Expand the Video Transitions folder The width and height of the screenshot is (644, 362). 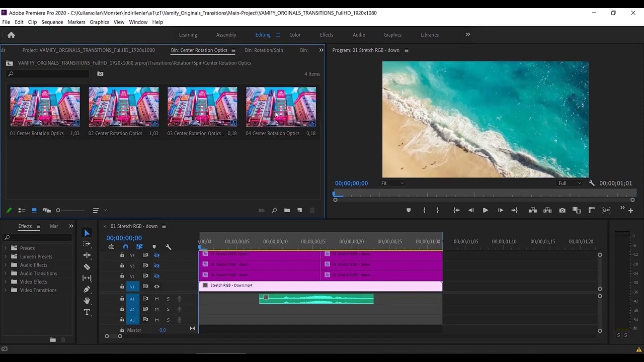(6, 290)
